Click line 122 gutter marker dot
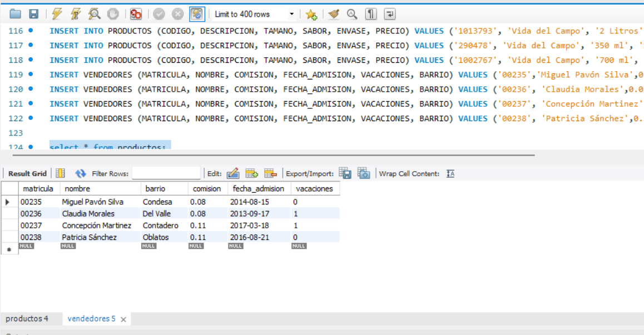644x335 pixels. 31,118
